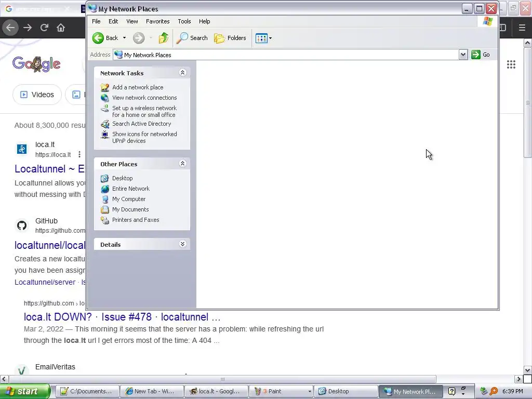Click View network connections link
Screen dimensions: 532x399
coord(144,98)
